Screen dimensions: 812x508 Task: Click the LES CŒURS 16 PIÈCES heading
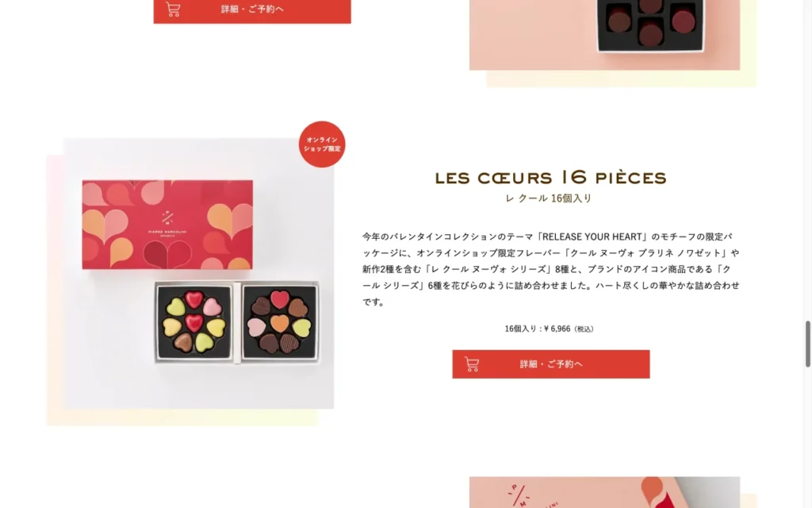(x=550, y=178)
